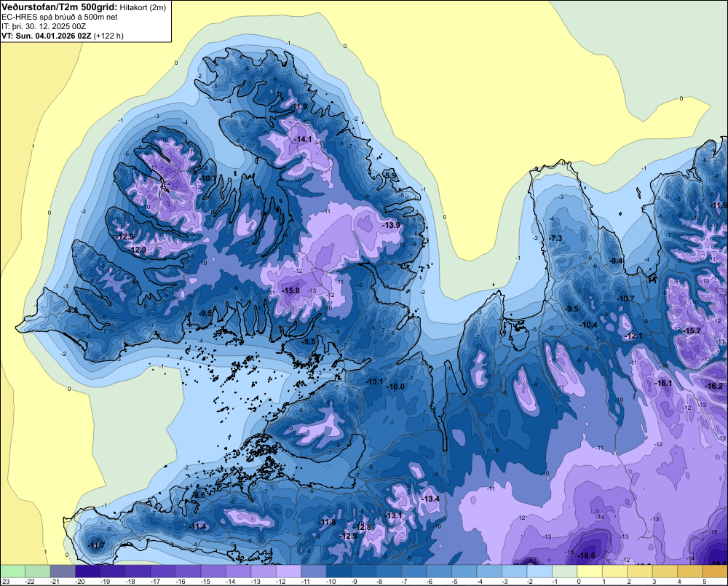
Task: Click the -10.0 temperature label
Action: [395, 387]
